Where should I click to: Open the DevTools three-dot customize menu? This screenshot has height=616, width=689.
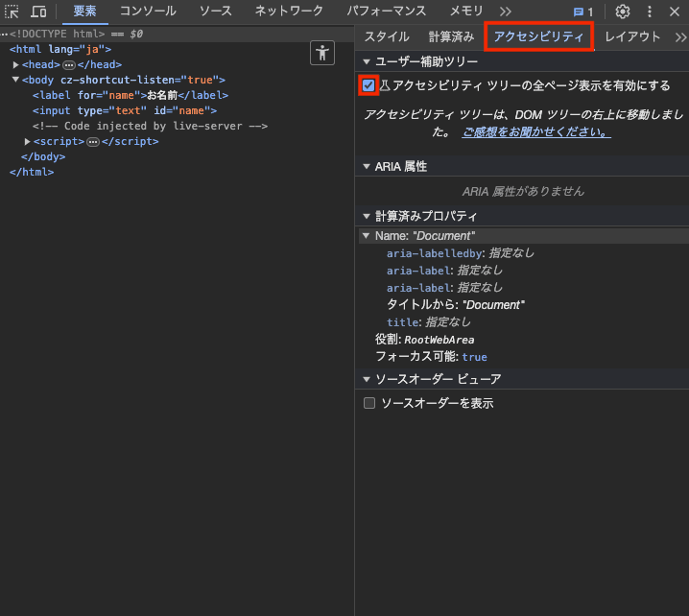tap(650, 12)
